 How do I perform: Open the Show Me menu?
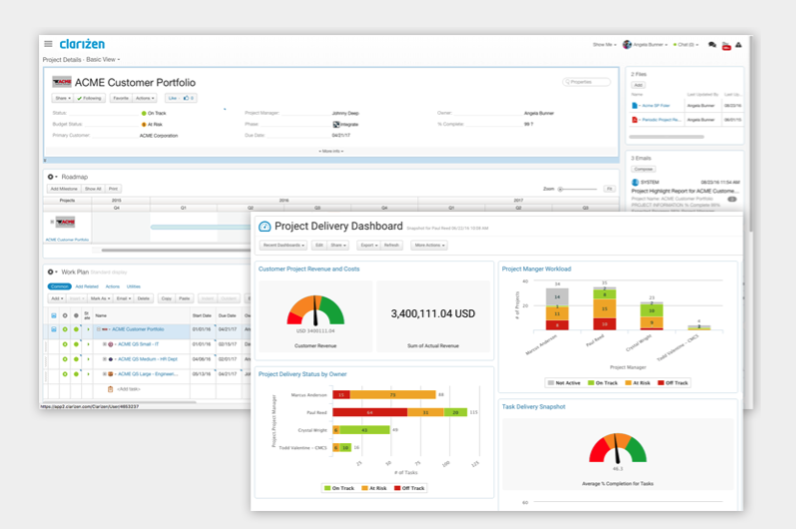pyautogui.click(x=603, y=45)
